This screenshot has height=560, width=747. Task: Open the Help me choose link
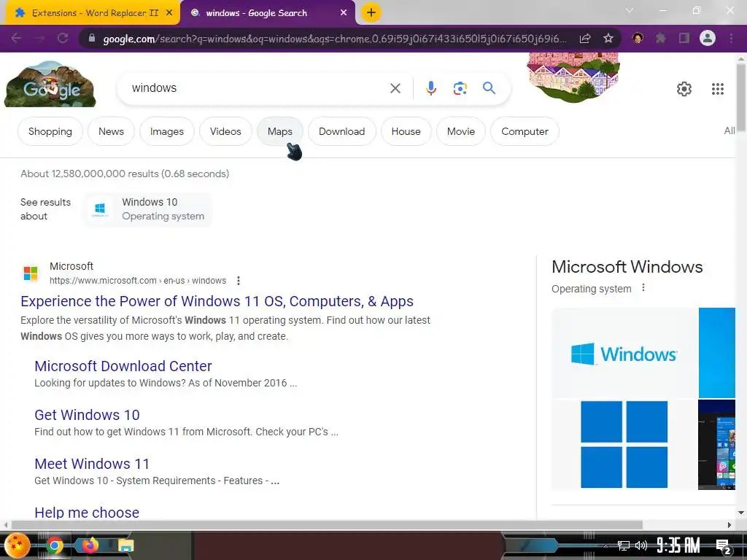87,513
